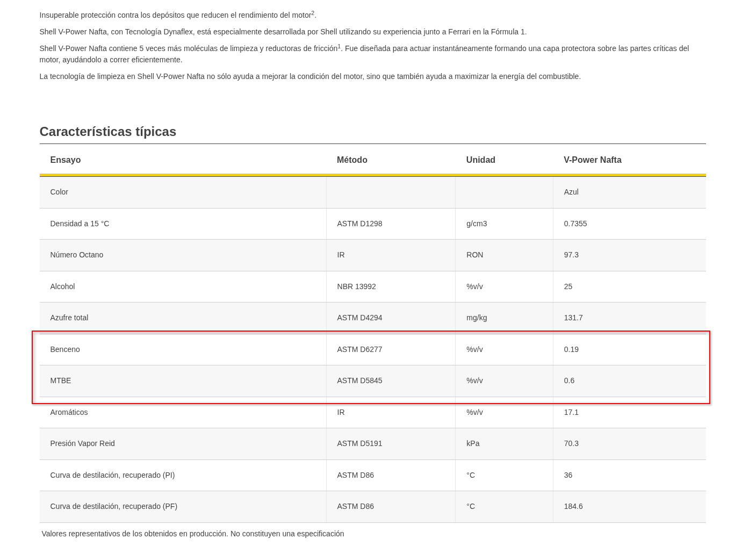756x546 pixels.
Task: Select the Alcohol value '25'
Action: click(x=568, y=286)
